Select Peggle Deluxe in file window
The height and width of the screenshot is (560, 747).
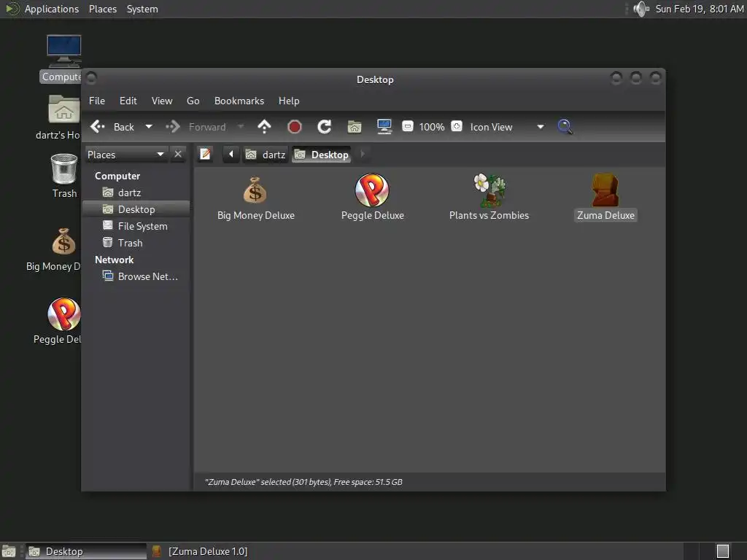click(x=373, y=198)
